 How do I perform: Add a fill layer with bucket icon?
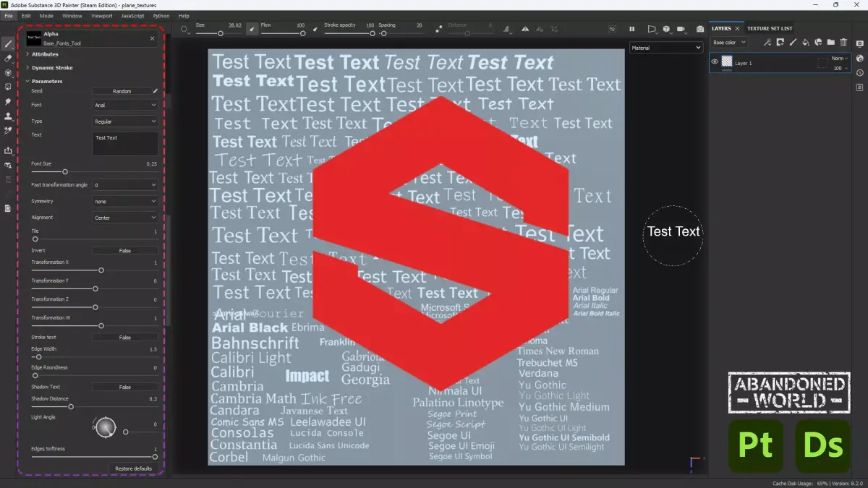click(x=806, y=43)
